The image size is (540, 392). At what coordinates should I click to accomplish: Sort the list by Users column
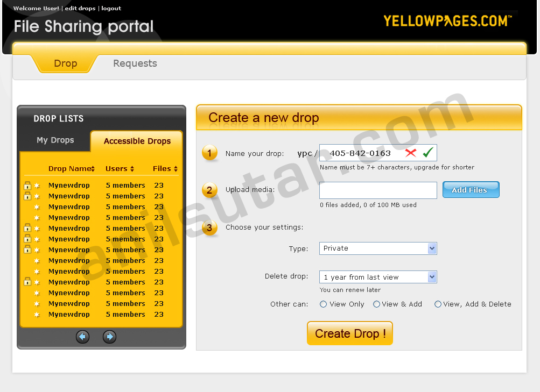coord(120,168)
